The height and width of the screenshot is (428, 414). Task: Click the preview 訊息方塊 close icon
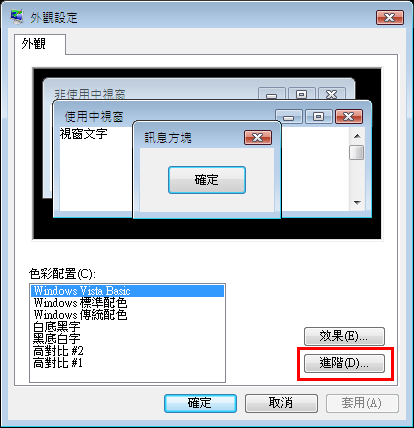point(258,137)
